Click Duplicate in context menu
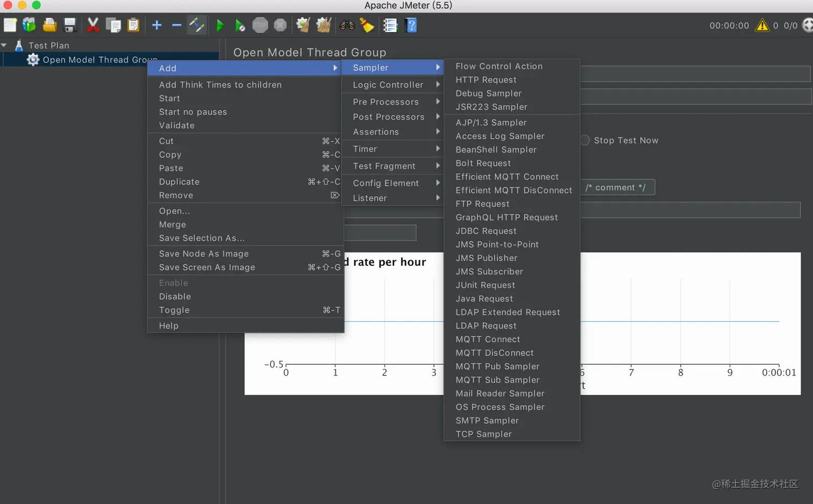Image resolution: width=813 pixels, height=504 pixels. pyautogui.click(x=246, y=182)
